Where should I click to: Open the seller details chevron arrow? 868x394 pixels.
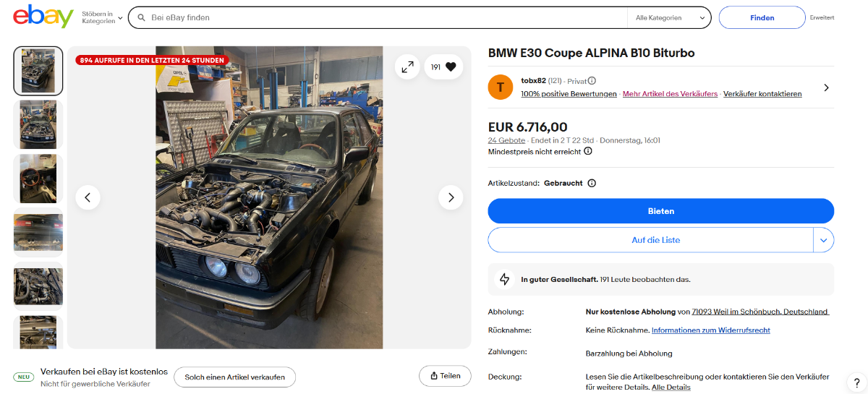click(826, 87)
